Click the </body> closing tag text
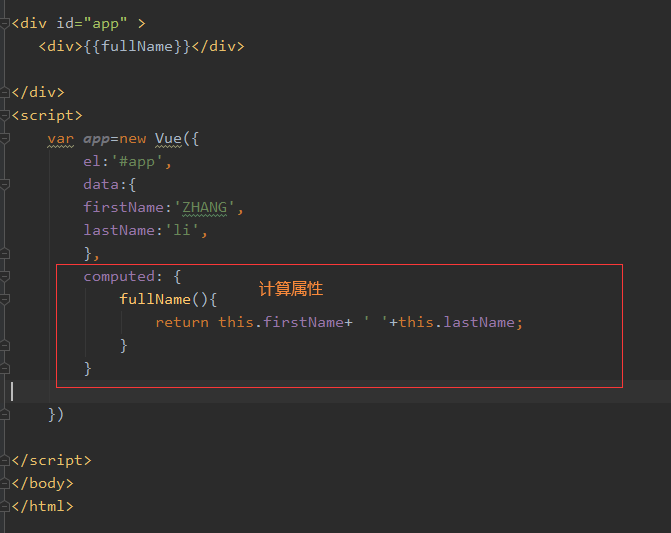The width and height of the screenshot is (671, 533). click(42, 483)
